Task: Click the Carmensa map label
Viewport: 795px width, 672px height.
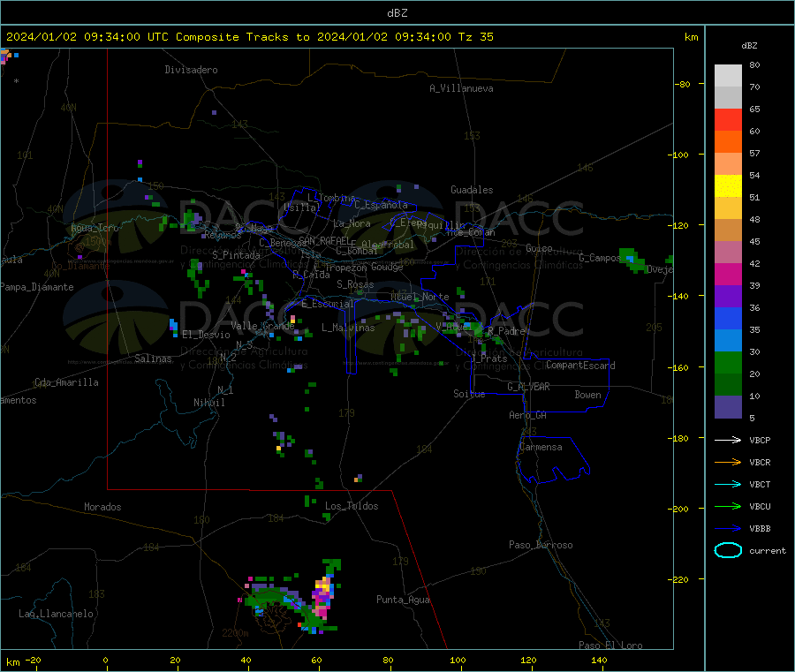Action: (541, 447)
